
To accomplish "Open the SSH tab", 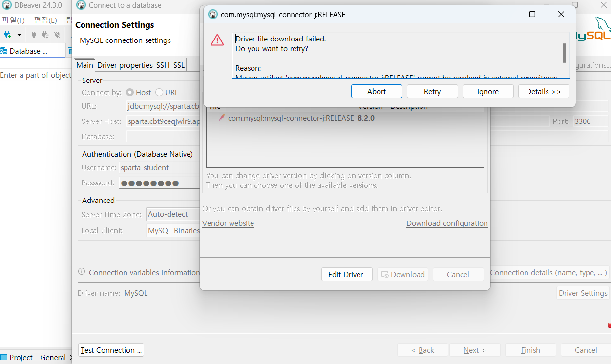I will click(163, 65).
